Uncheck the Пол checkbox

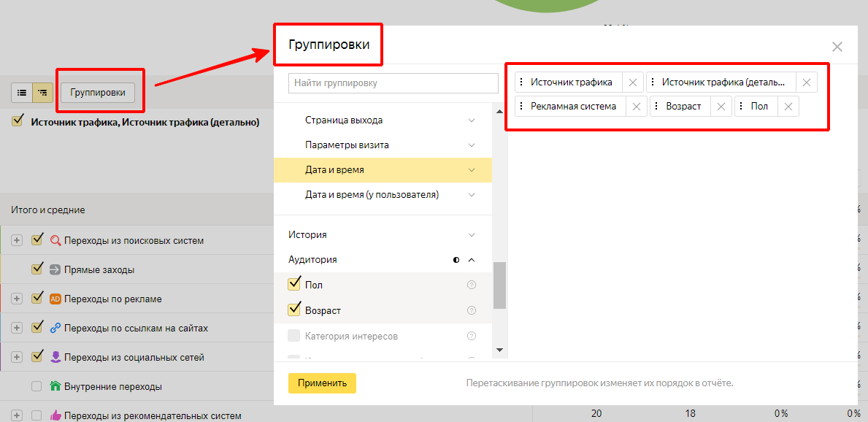pos(295,284)
